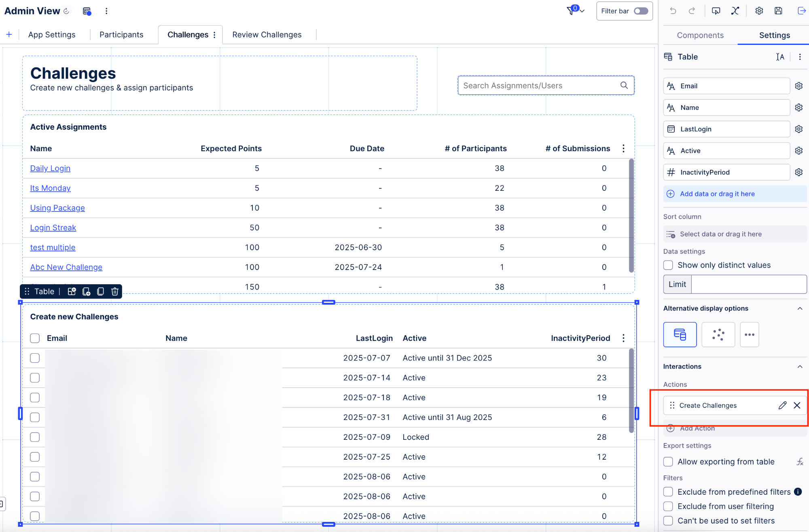This screenshot has width=809, height=532.
Task: Check the select-all box next to Email header
Action: point(35,338)
